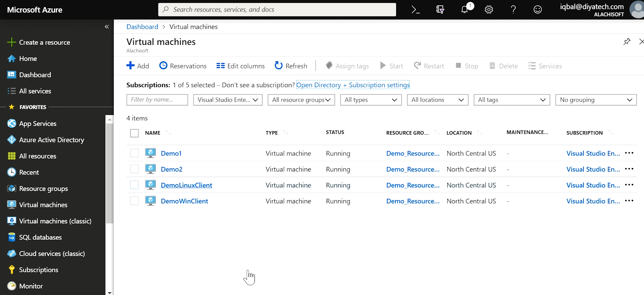
Task: Check the DemoLinuxClient row checkbox
Action: pos(134,185)
